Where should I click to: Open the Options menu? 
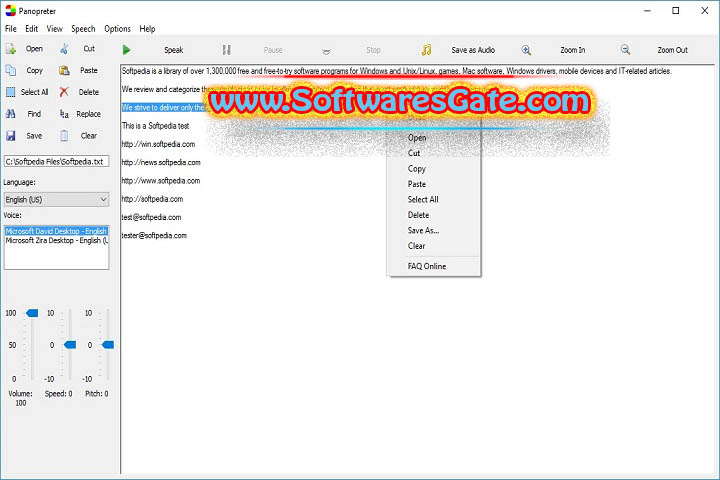117,28
